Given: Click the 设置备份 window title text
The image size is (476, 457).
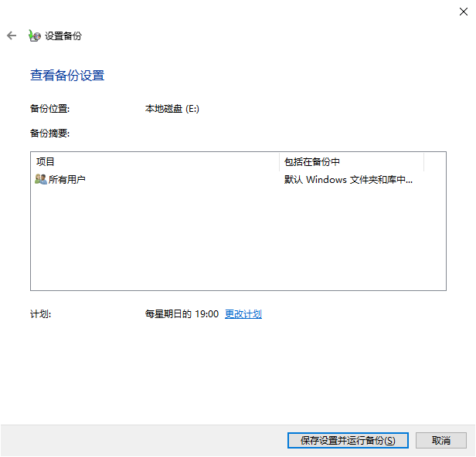Looking at the screenshot, I should coord(63,36).
